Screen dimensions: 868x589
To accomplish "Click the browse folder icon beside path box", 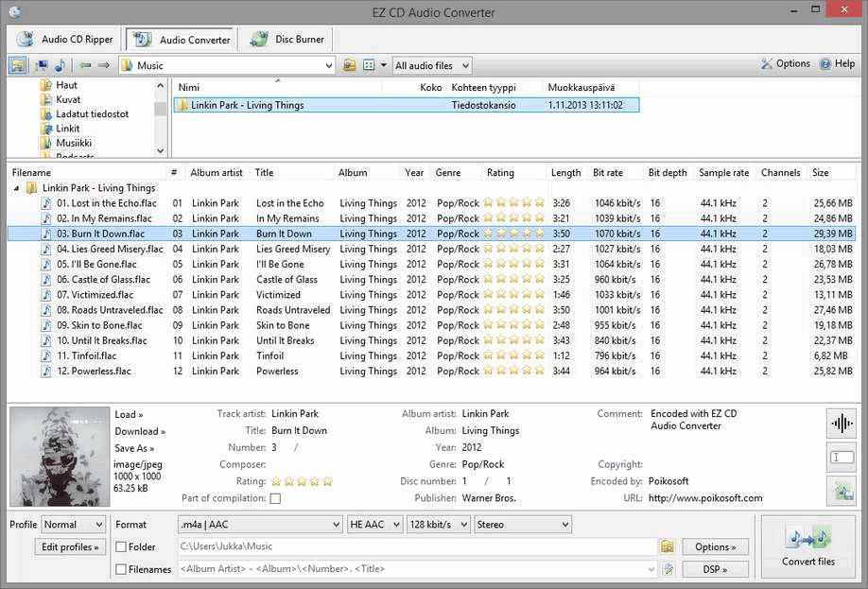I will pyautogui.click(x=349, y=65).
